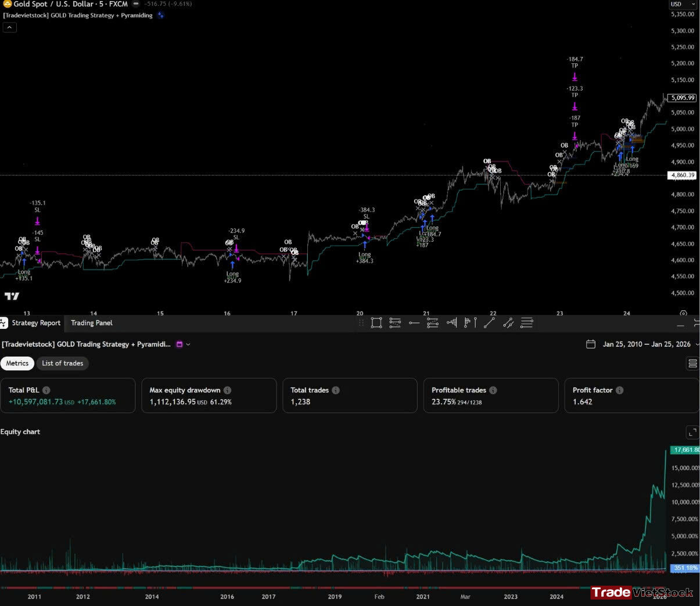Click the 1,112,136.95 USD drawdown value

point(178,402)
